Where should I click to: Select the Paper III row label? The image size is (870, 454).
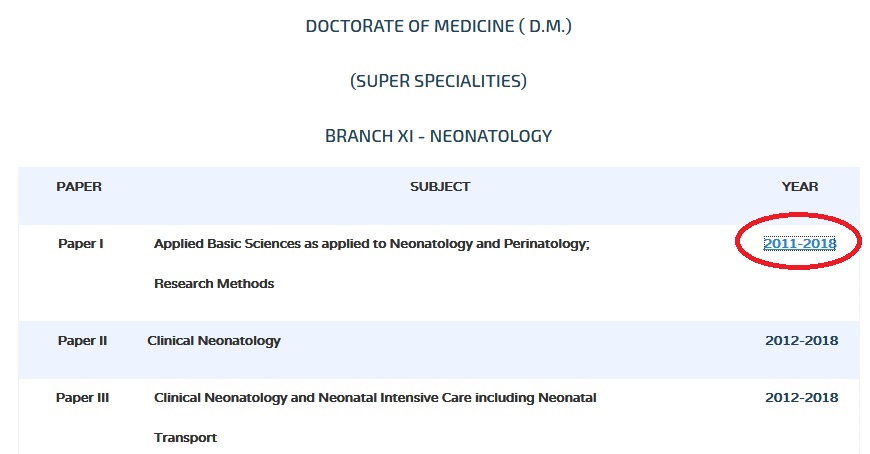(82, 398)
